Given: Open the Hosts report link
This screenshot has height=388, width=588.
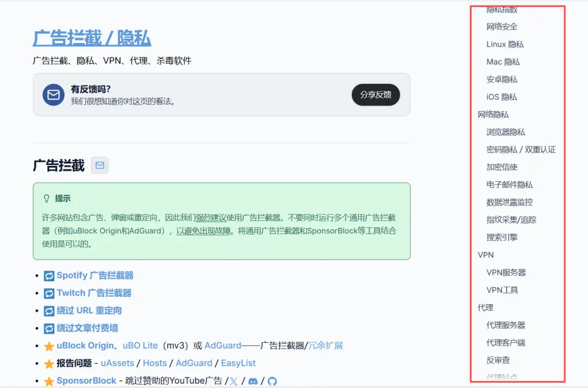Looking at the screenshot, I should 155,364.
